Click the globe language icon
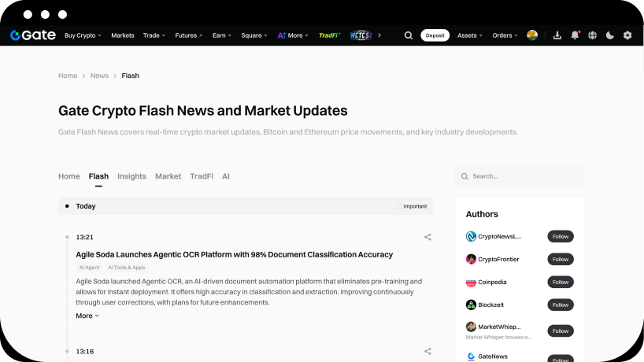Screen dimensions: 644x362 pyautogui.click(x=592, y=35)
